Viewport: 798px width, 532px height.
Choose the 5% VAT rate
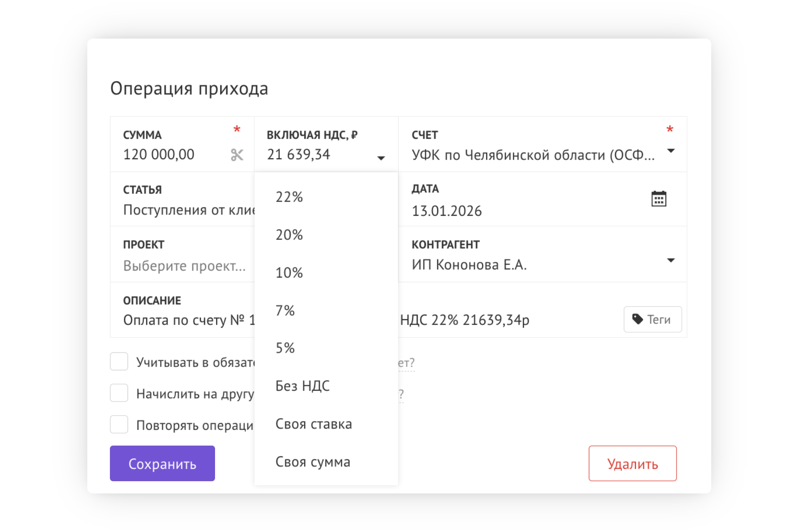[285, 348]
